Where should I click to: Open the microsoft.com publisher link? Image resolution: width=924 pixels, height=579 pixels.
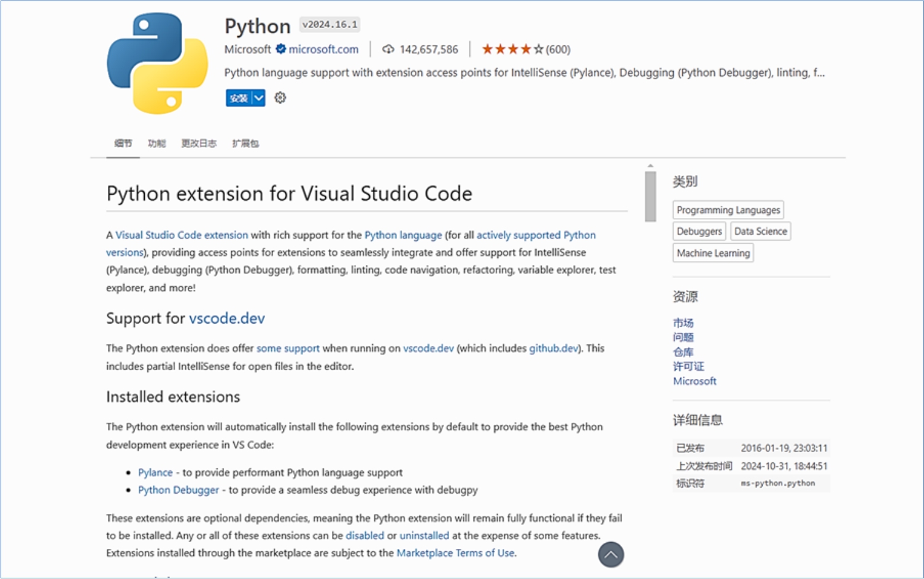tap(323, 49)
